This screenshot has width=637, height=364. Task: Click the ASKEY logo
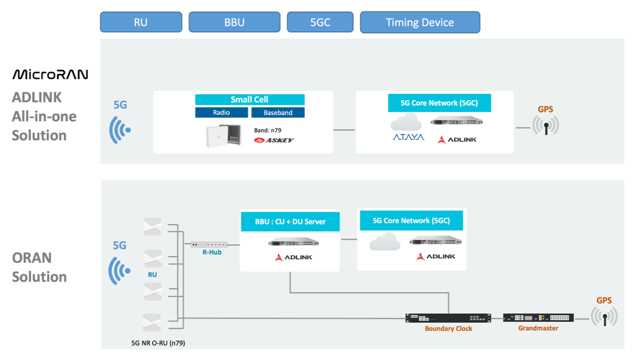click(274, 140)
